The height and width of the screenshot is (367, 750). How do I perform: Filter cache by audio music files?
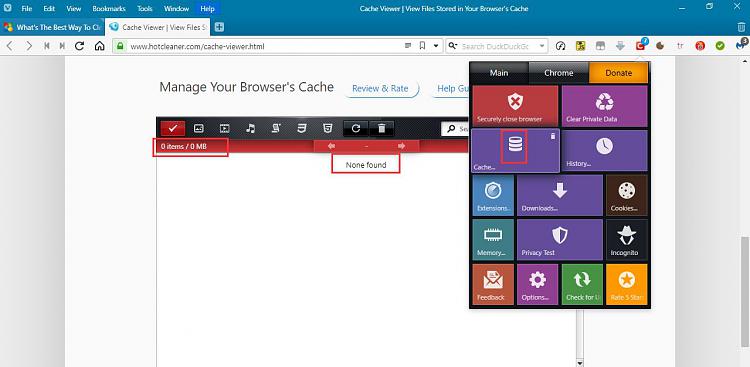click(250, 128)
